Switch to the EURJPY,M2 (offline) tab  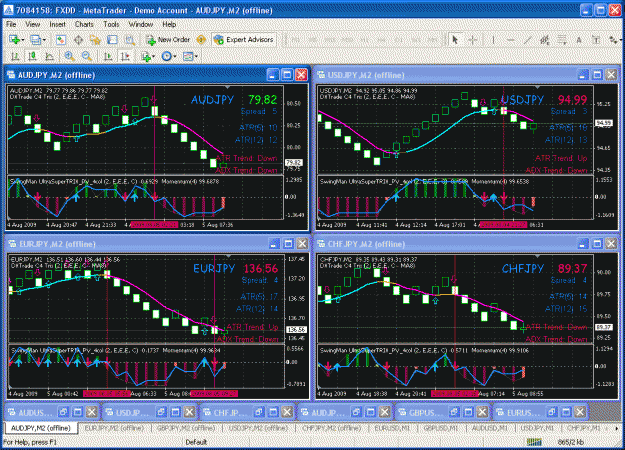coord(114,428)
